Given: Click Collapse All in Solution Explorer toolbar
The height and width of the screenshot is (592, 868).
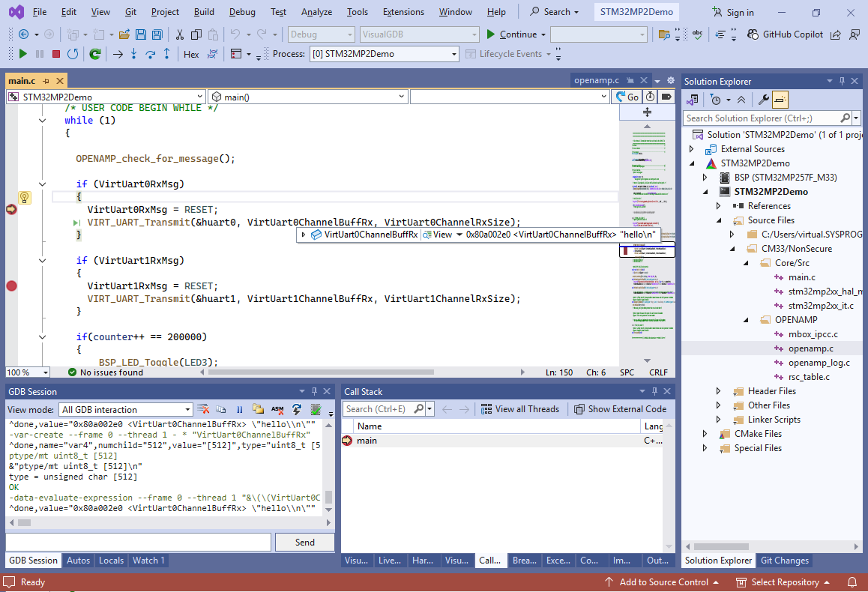Looking at the screenshot, I should click(741, 100).
